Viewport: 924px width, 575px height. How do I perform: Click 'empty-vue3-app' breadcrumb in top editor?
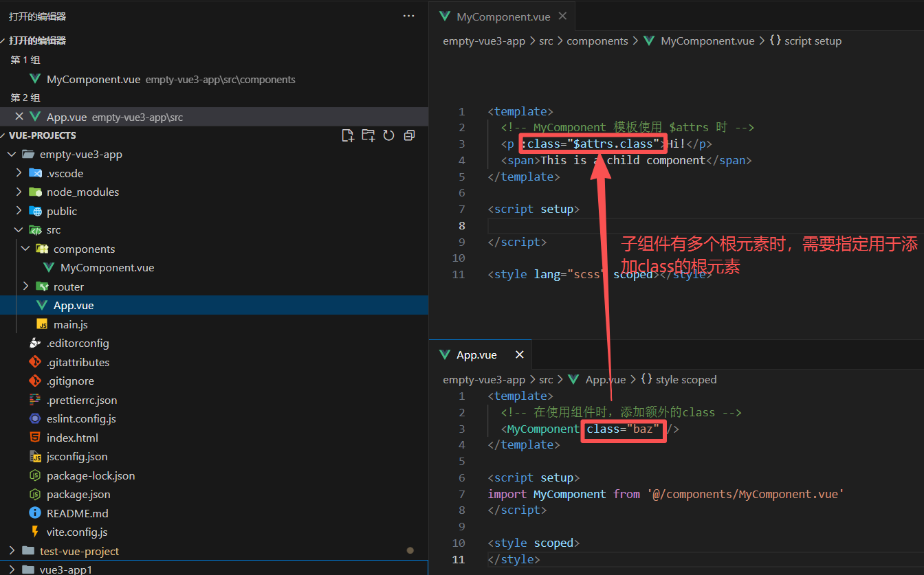pyautogui.click(x=484, y=41)
